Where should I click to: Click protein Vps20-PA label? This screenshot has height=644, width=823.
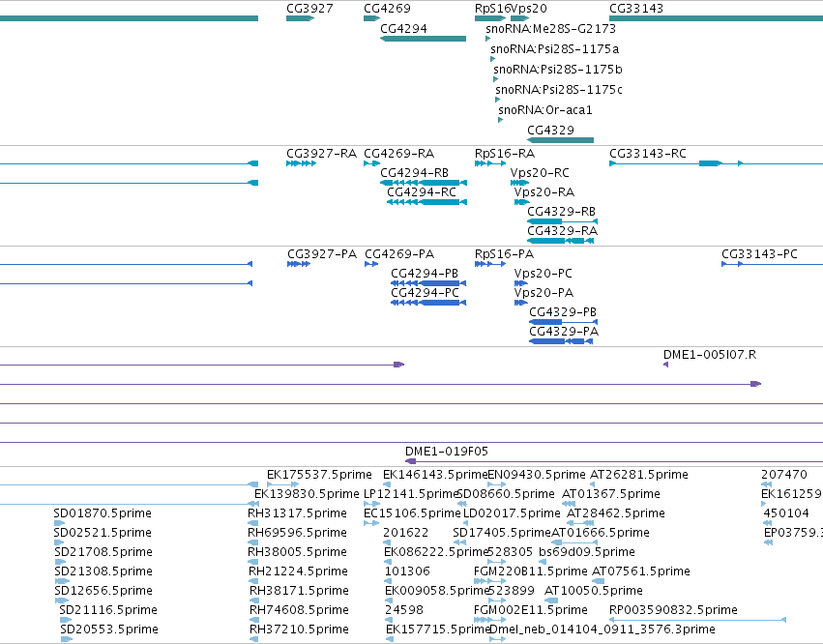pyautogui.click(x=544, y=293)
